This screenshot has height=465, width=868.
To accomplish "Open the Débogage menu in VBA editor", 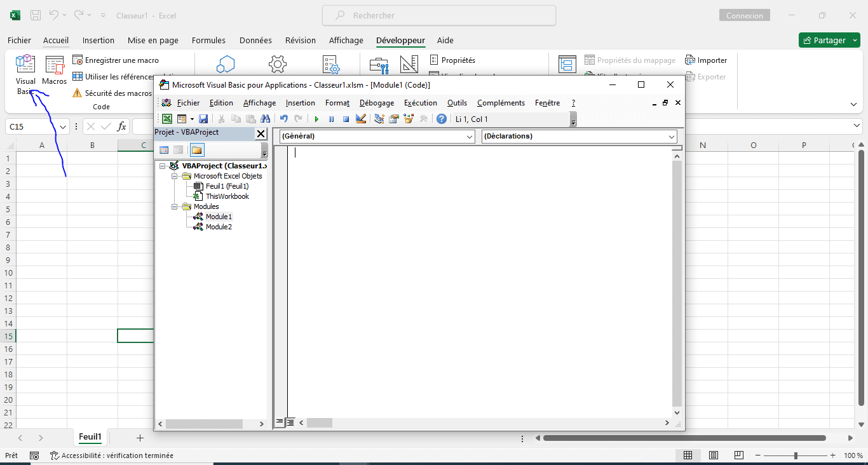I will click(x=377, y=103).
